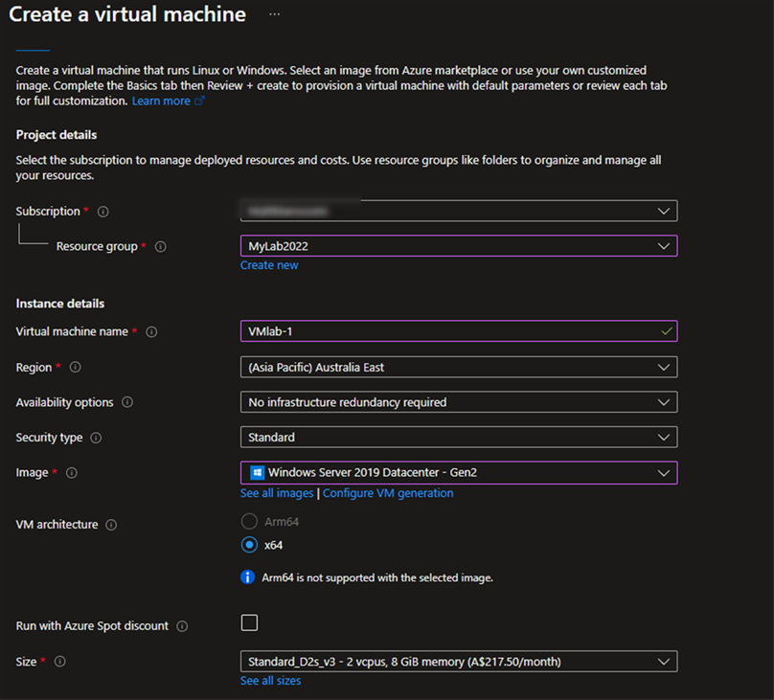The image size is (774, 700).
Task: Click the Region info icon
Action: coord(75,367)
